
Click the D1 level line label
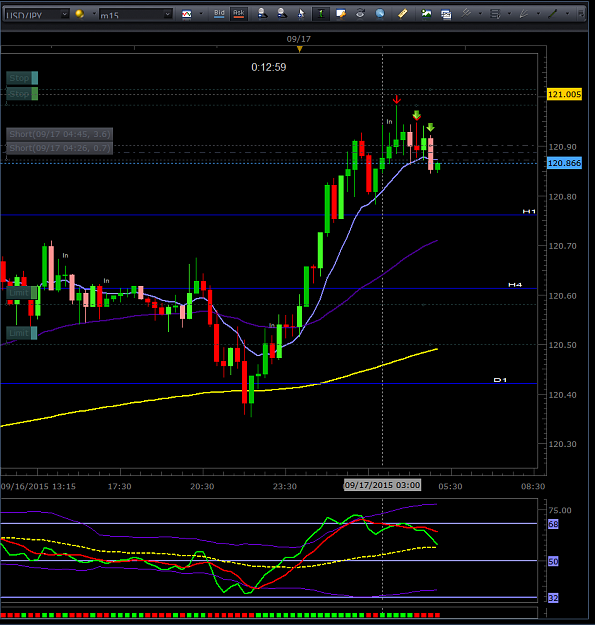click(500, 380)
